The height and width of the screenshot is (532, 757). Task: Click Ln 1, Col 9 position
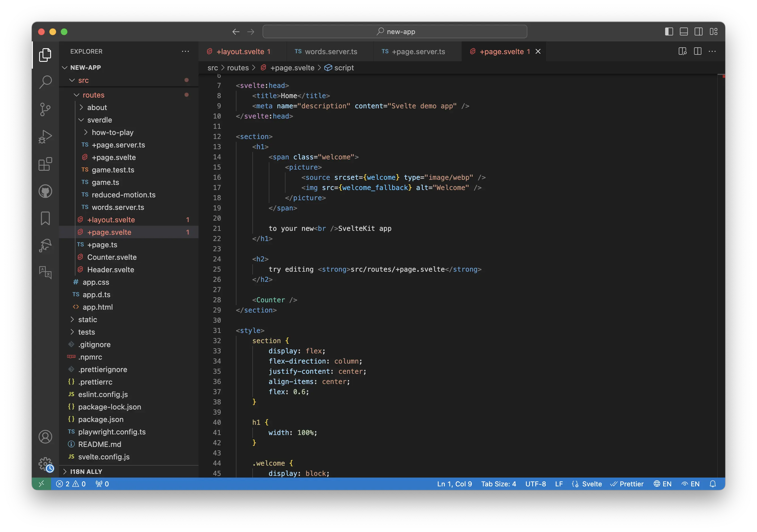tap(454, 484)
